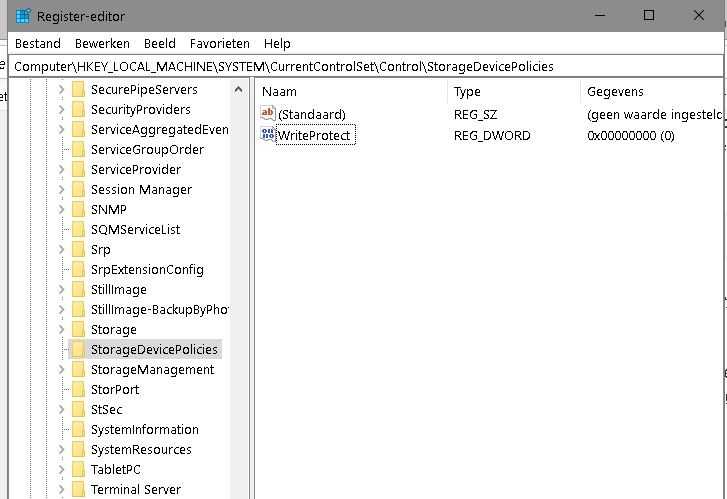This screenshot has height=499, width=727.
Task: Expand the Storage tree node
Action: pos(61,330)
